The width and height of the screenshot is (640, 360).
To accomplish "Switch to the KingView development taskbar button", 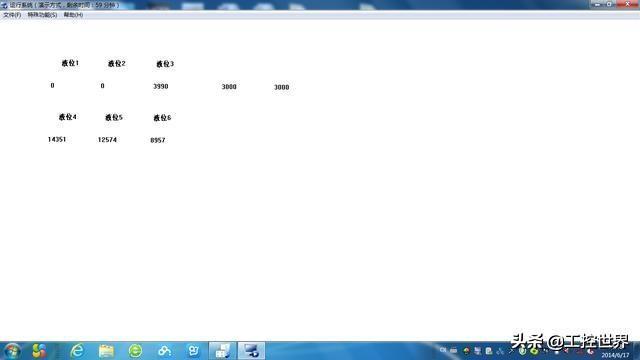I will [x=222, y=351].
